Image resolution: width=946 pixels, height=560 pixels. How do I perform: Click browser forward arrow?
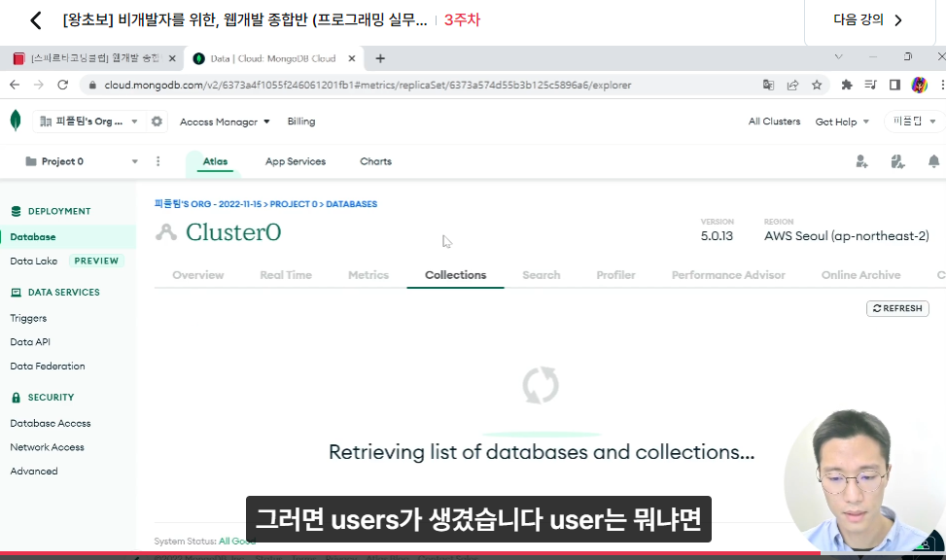click(x=39, y=86)
